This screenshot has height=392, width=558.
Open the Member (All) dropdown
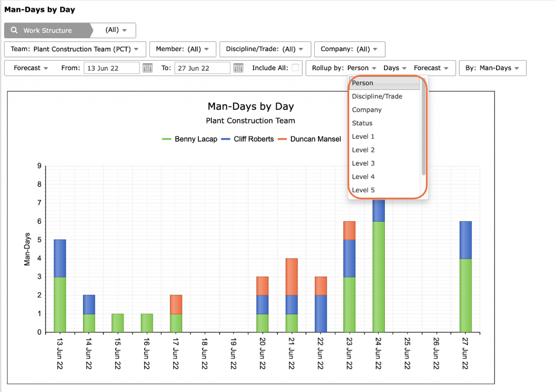tap(183, 49)
